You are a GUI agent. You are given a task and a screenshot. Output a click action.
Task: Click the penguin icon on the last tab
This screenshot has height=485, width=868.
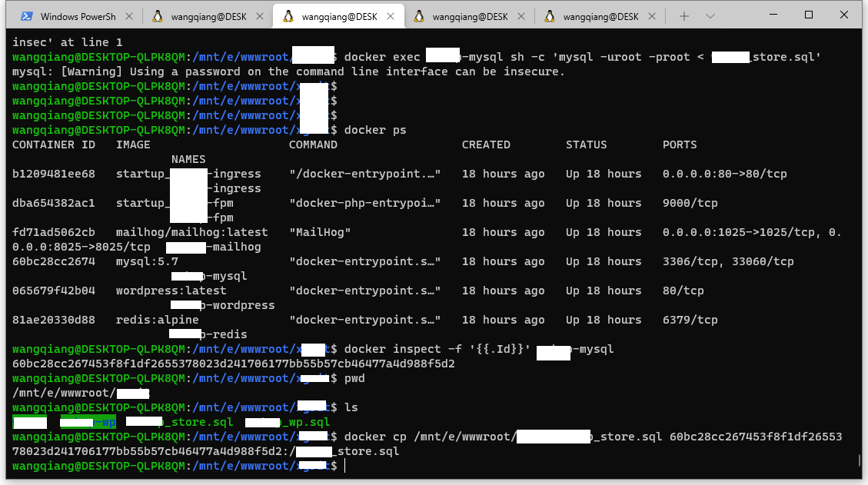pyautogui.click(x=550, y=16)
